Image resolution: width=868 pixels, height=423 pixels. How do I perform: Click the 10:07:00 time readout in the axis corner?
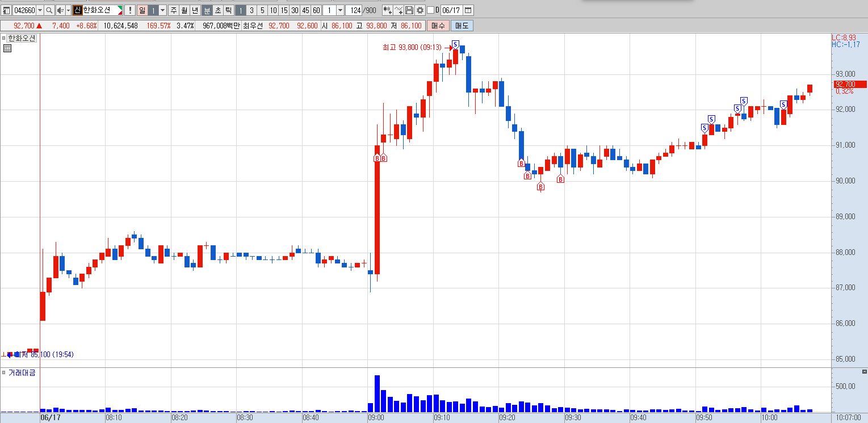pos(848,417)
